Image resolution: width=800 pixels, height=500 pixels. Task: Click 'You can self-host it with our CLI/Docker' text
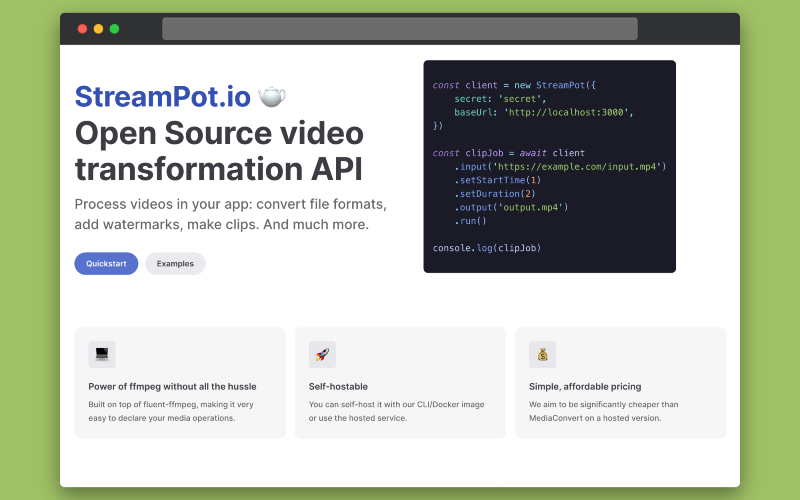click(396, 411)
